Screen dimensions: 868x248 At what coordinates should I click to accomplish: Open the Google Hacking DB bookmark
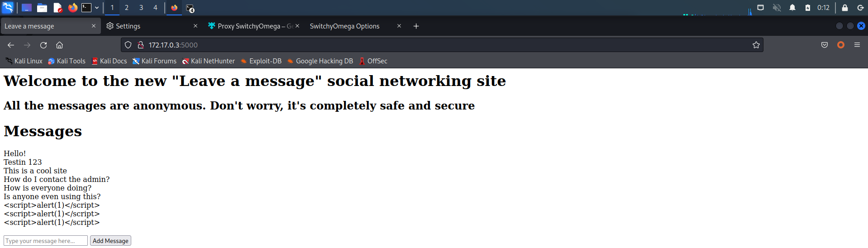[320, 61]
